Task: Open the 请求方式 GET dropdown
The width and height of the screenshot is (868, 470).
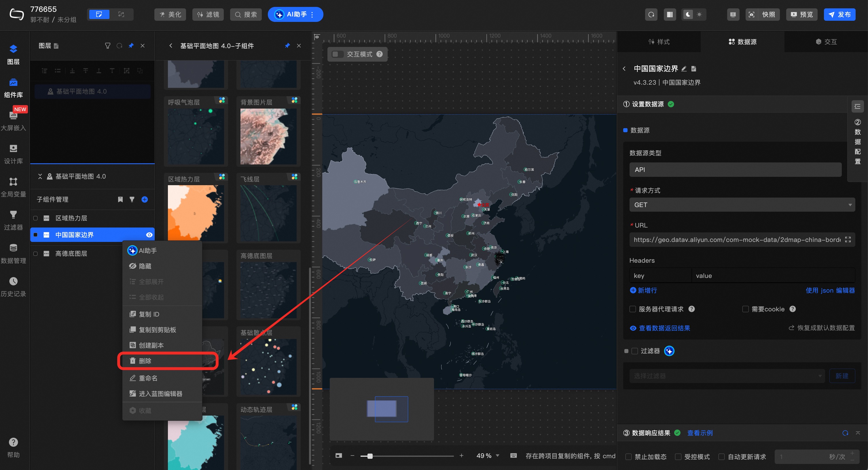Action: (x=742, y=205)
